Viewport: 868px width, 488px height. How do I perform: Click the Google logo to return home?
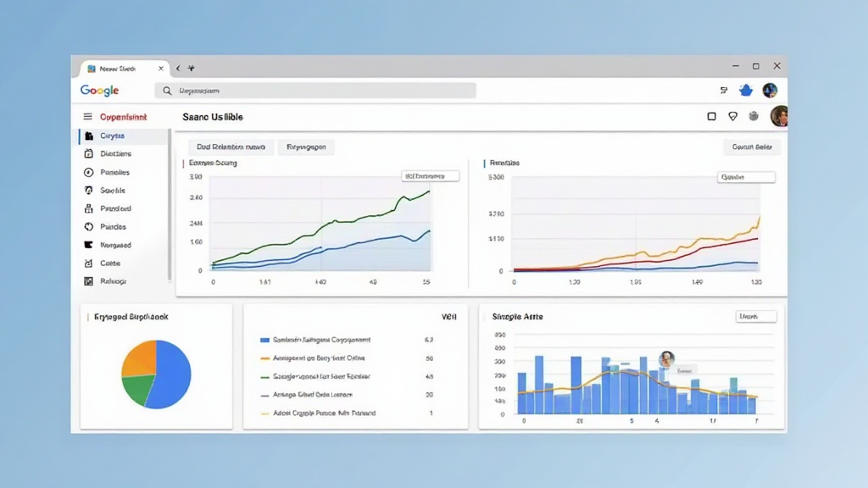[99, 90]
